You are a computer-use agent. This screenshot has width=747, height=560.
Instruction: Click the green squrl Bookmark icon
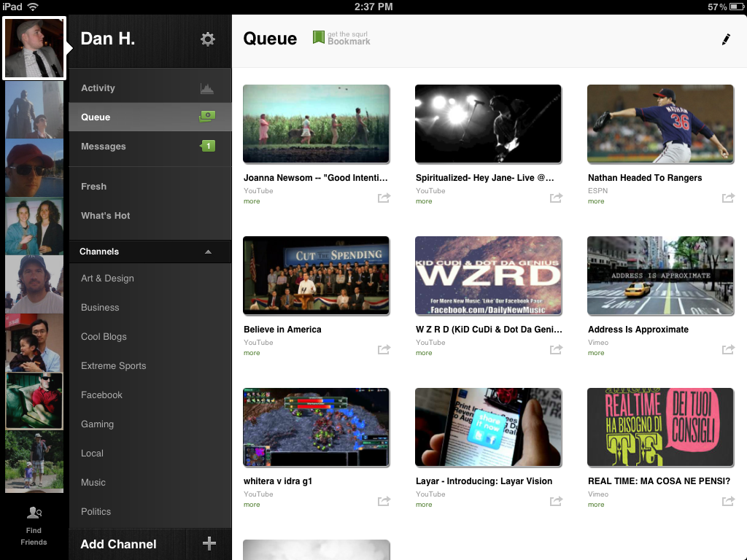[318, 37]
